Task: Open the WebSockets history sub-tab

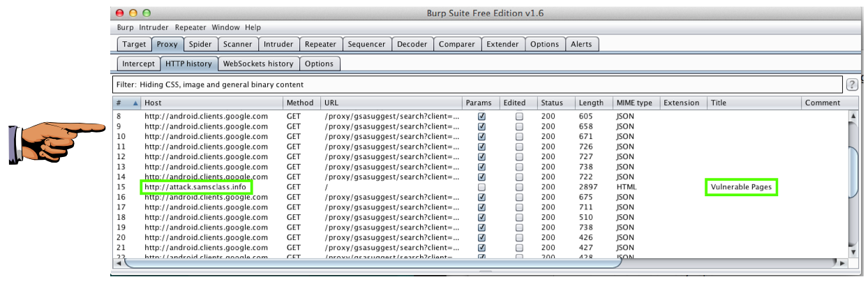Action: [x=257, y=63]
